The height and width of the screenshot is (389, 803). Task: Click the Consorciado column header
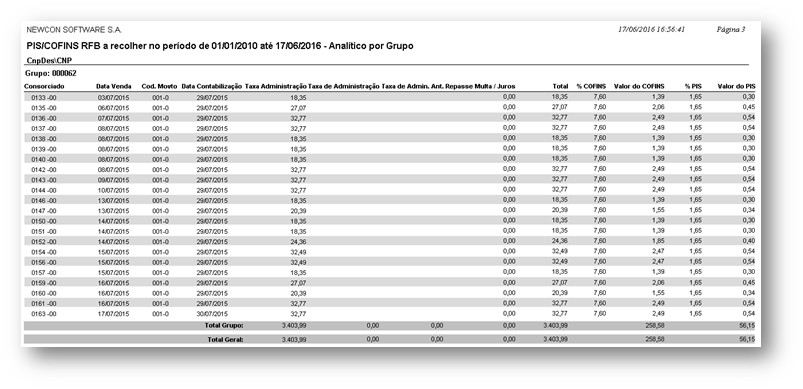point(44,87)
